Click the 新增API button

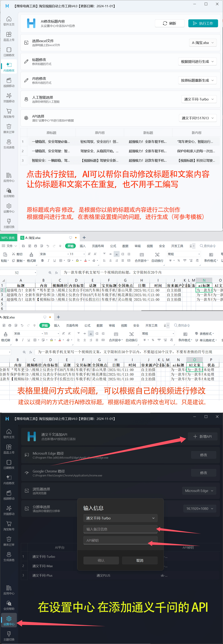[x=203, y=436]
